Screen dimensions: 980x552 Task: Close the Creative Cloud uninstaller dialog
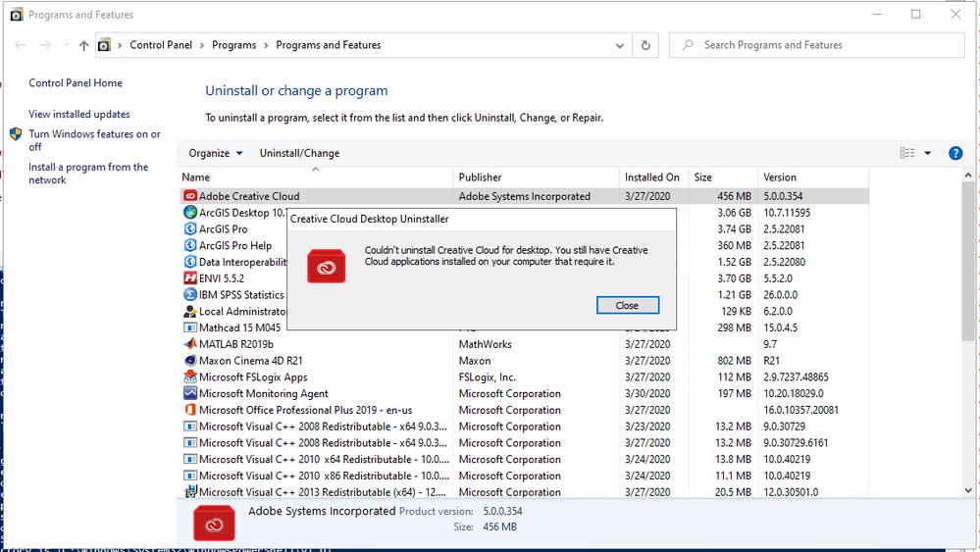(628, 305)
